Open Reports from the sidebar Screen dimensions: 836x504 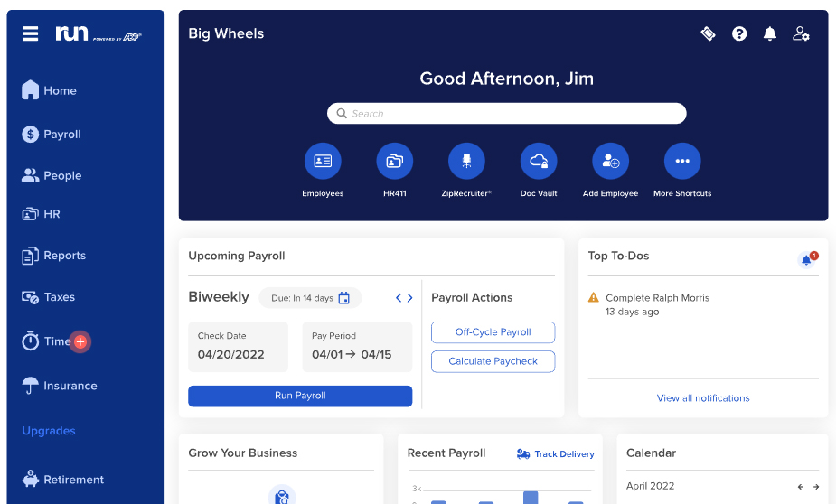tap(64, 256)
